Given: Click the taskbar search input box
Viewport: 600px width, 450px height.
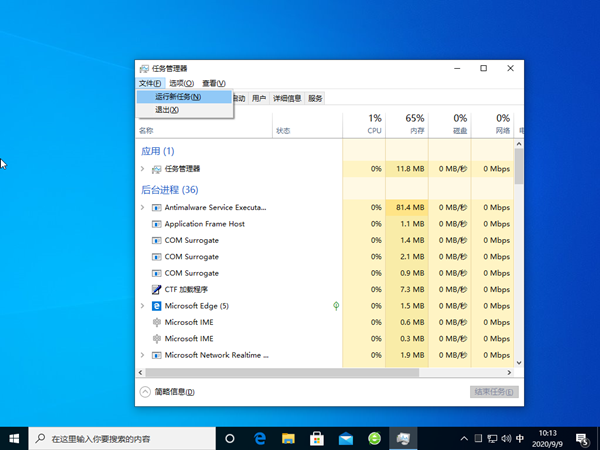Looking at the screenshot, I should point(120,438).
